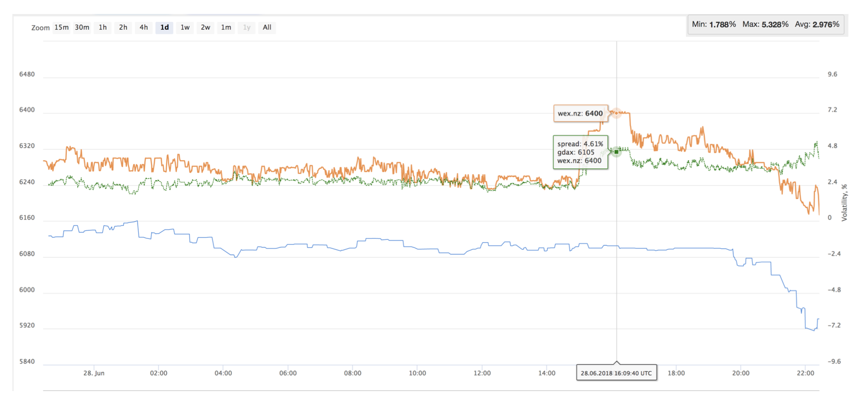Switch zoom to 1w

(185, 27)
